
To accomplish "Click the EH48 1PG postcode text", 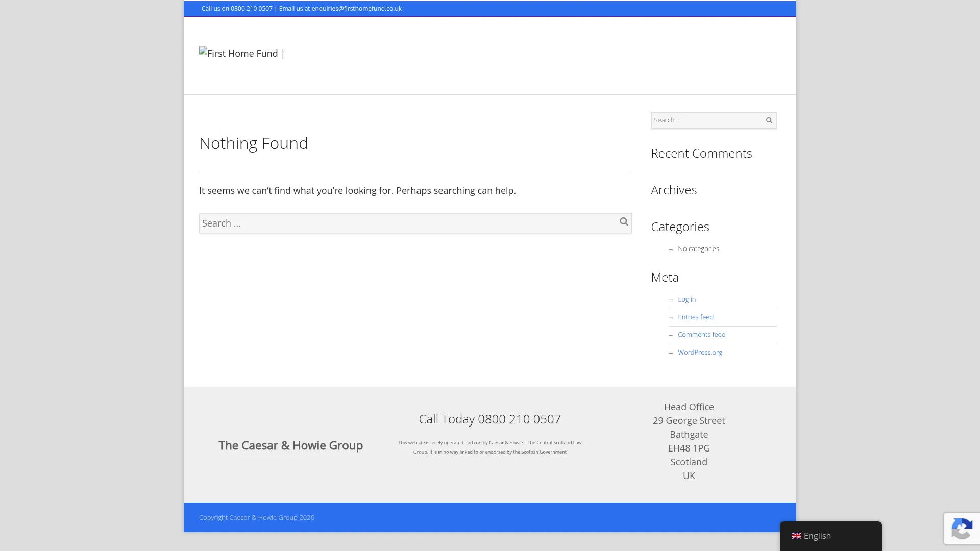I will coord(689,448).
